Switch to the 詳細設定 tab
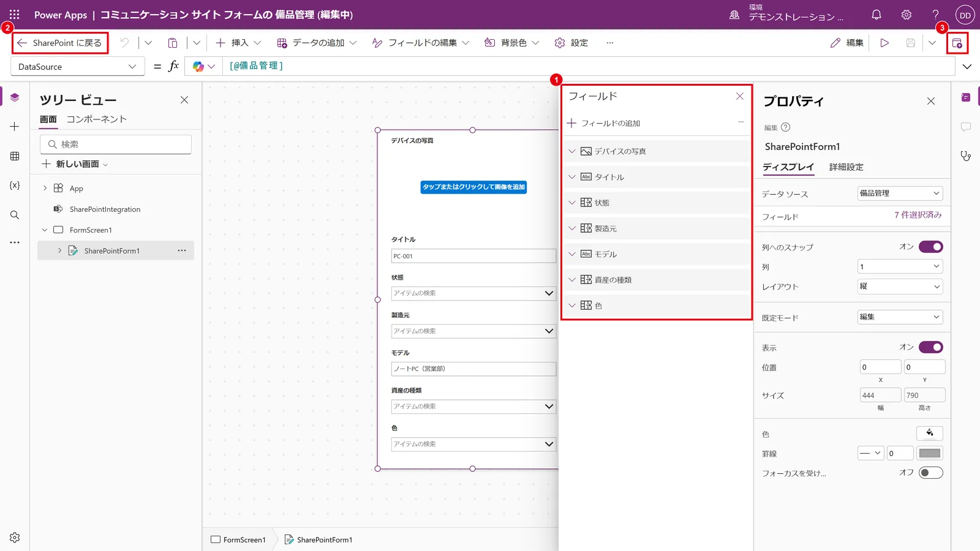 pos(846,167)
